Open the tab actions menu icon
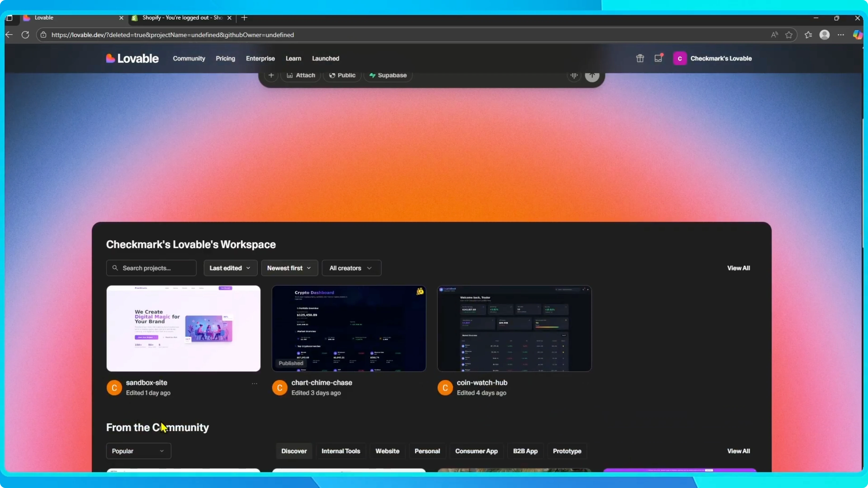The height and width of the screenshot is (488, 868). point(9,18)
